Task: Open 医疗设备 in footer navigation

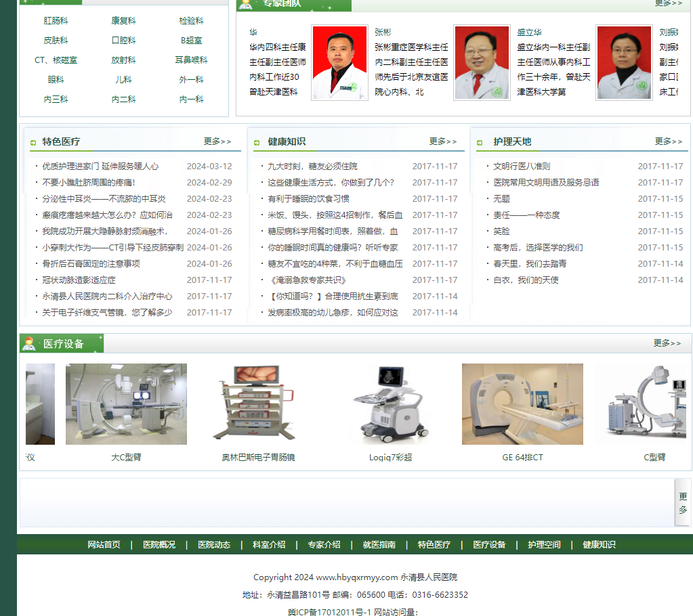Action: click(x=489, y=545)
